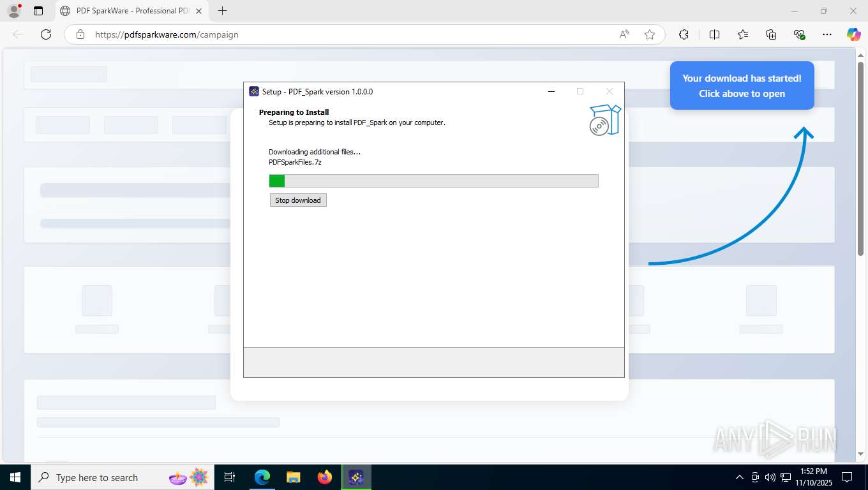This screenshot has height=490, width=868.
Task: Toggle the split screen icon
Action: pos(714,34)
